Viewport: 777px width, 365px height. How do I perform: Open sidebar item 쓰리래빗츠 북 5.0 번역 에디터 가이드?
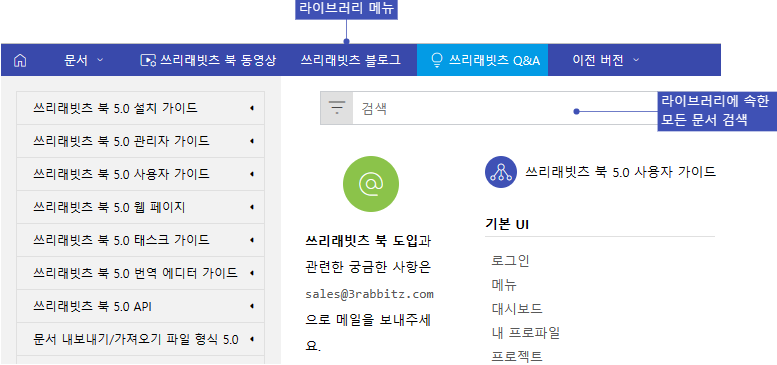pyautogui.click(x=140, y=273)
